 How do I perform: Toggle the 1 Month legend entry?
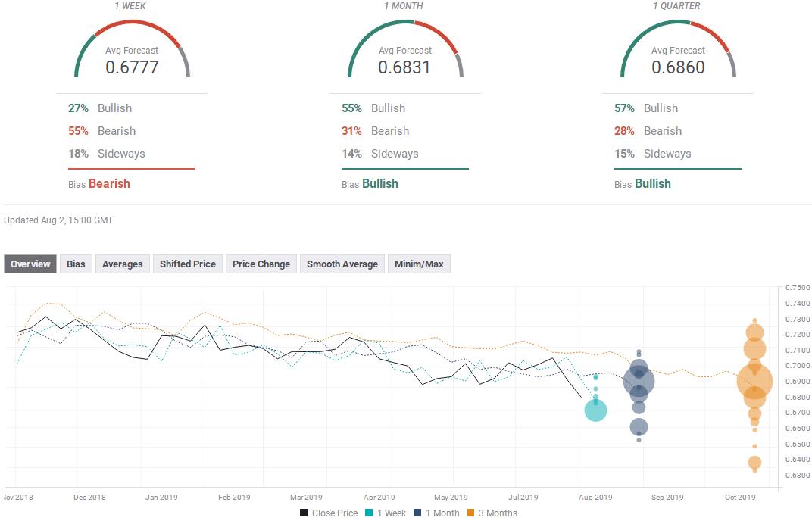point(436,513)
